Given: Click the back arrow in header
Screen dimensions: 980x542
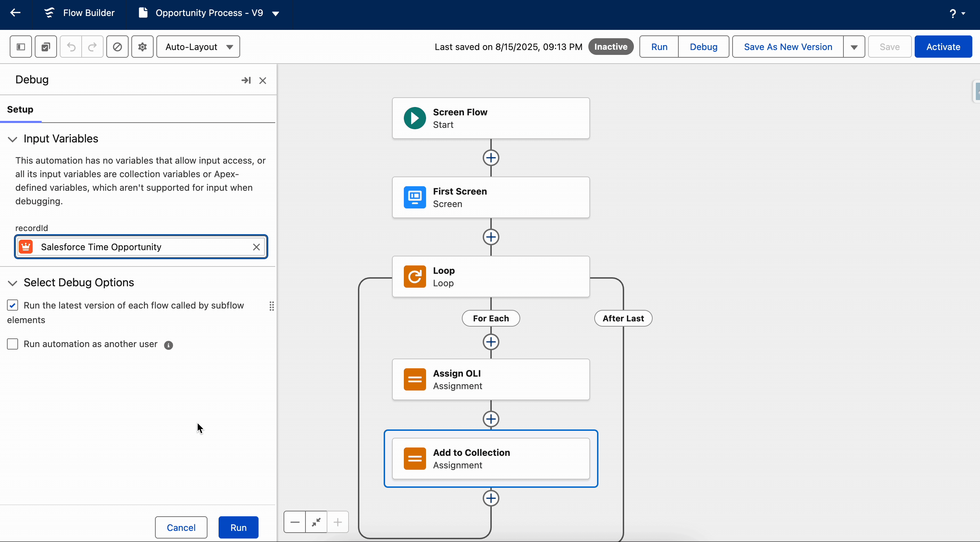Looking at the screenshot, I should coord(15,13).
